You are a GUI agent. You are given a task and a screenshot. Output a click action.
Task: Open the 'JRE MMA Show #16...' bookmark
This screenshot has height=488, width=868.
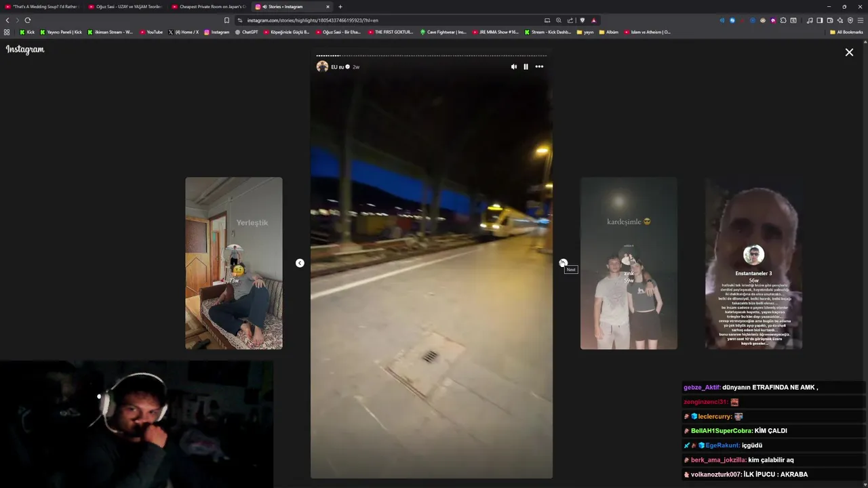495,32
